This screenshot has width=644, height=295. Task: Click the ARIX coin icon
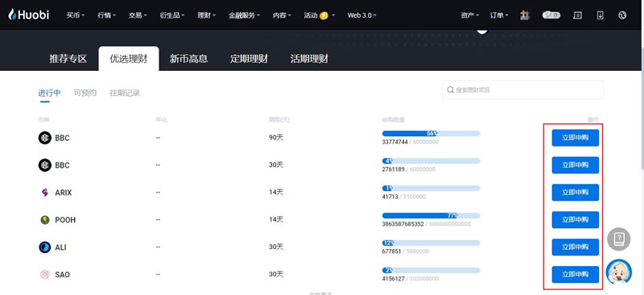tap(45, 193)
